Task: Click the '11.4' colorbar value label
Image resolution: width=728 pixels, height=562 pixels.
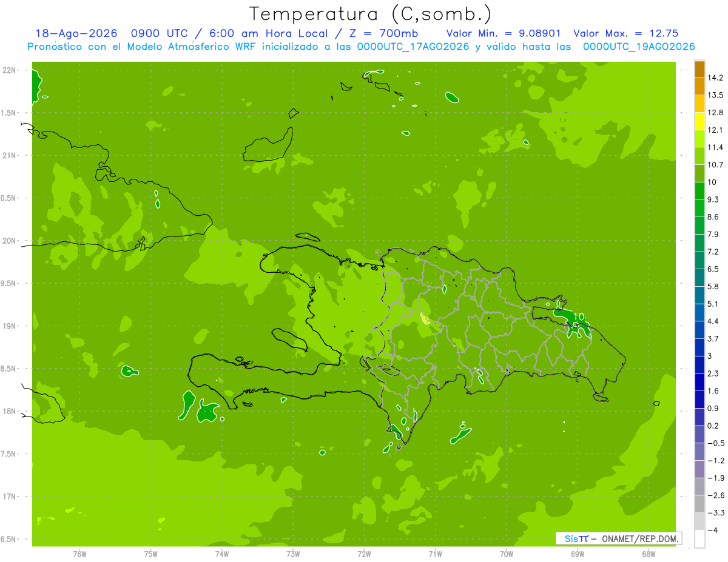Action: click(716, 147)
